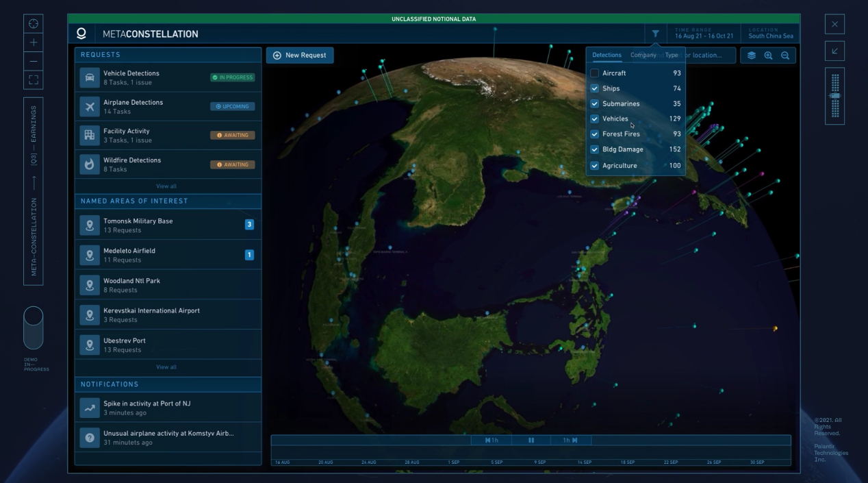Open the Location selector showing South China Sea
This screenshot has height=483, width=868.
pos(770,34)
